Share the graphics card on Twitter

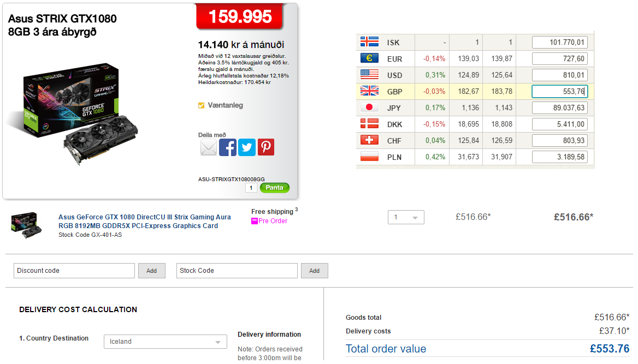[x=247, y=147]
